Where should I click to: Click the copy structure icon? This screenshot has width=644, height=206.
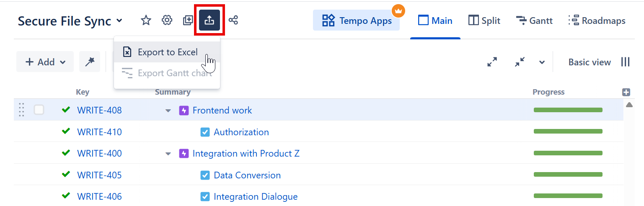[x=188, y=20]
